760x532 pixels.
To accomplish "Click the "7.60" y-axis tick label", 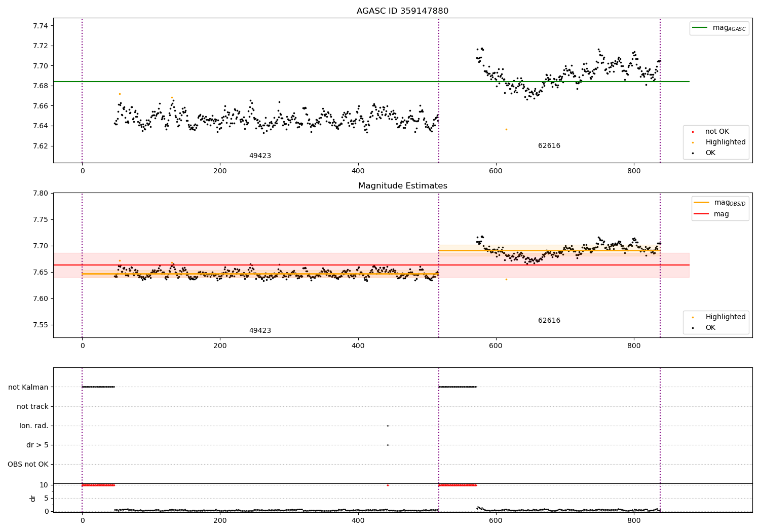I will (x=40, y=298).
